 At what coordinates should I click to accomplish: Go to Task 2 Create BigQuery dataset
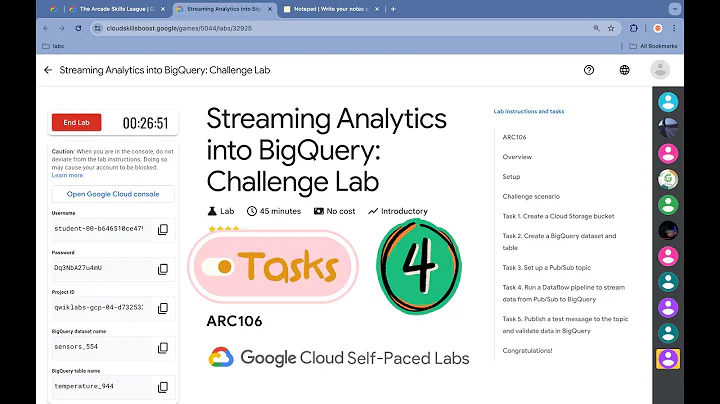[559, 242]
